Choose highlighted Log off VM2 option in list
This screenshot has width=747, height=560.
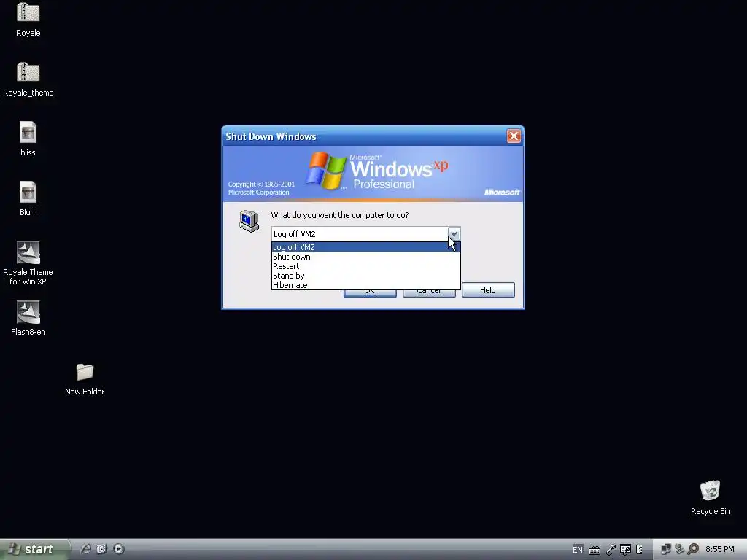(366, 247)
